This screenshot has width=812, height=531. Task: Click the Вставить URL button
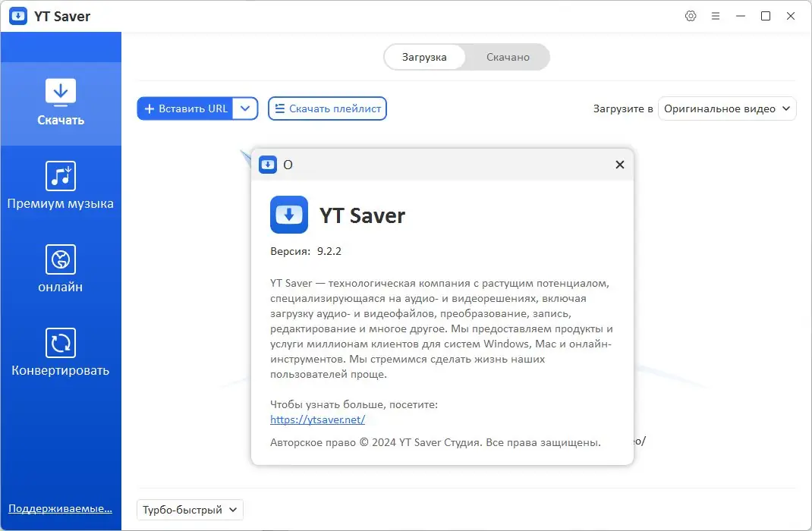tap(185, 108)
